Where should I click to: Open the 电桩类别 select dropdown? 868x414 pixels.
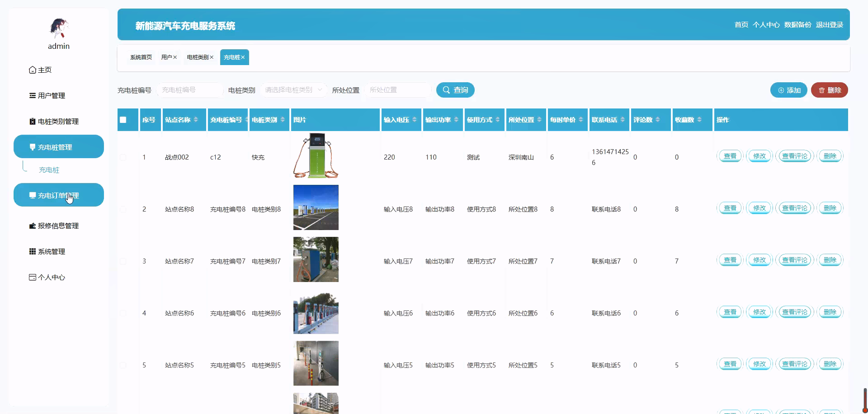pyautogui.click(x=293, y=90)
